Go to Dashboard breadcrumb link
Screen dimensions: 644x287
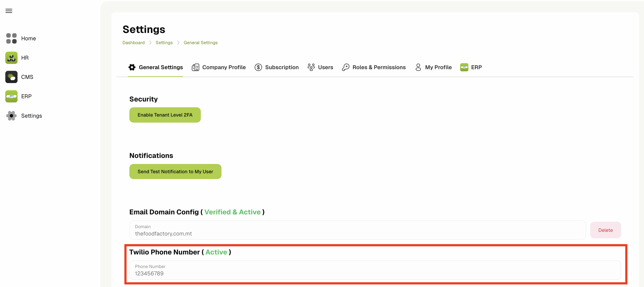pyautogui.click(x=133, y=42)
